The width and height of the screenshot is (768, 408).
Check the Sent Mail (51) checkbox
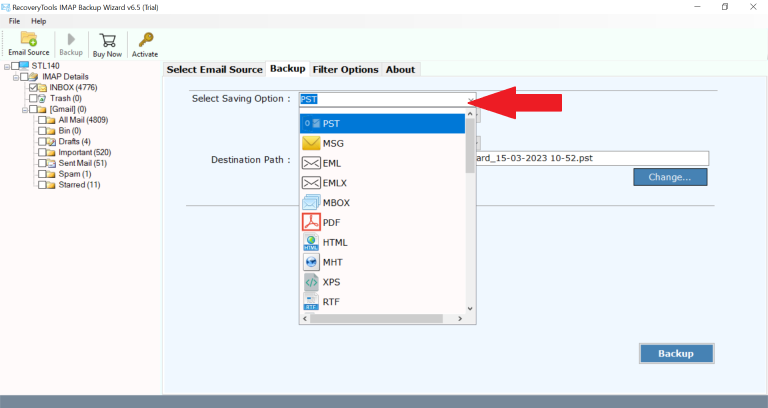42,163
